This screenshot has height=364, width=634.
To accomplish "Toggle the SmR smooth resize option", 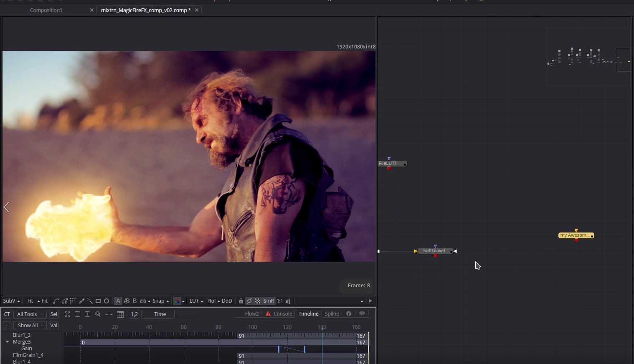I will (269, 301).
